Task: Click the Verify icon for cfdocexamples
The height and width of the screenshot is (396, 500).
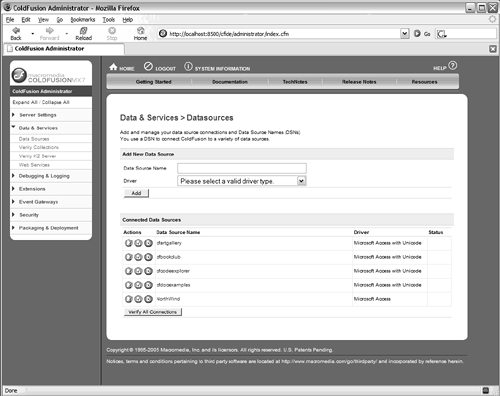Action: (x=138, y=285)
